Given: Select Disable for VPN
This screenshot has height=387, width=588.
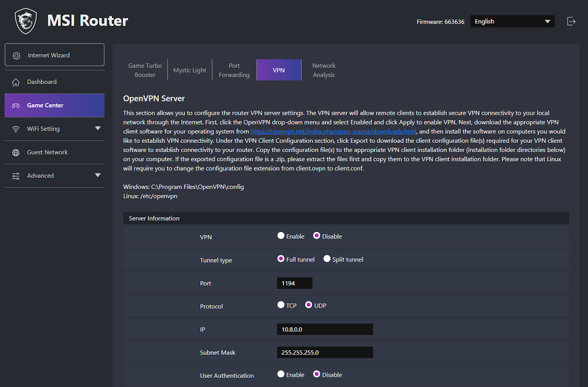Looking at the screenshot, I should (x=317, y=236).
